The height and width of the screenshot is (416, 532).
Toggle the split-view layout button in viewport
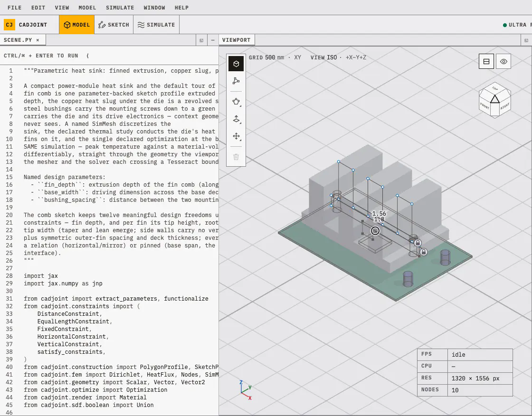point(486,61)
